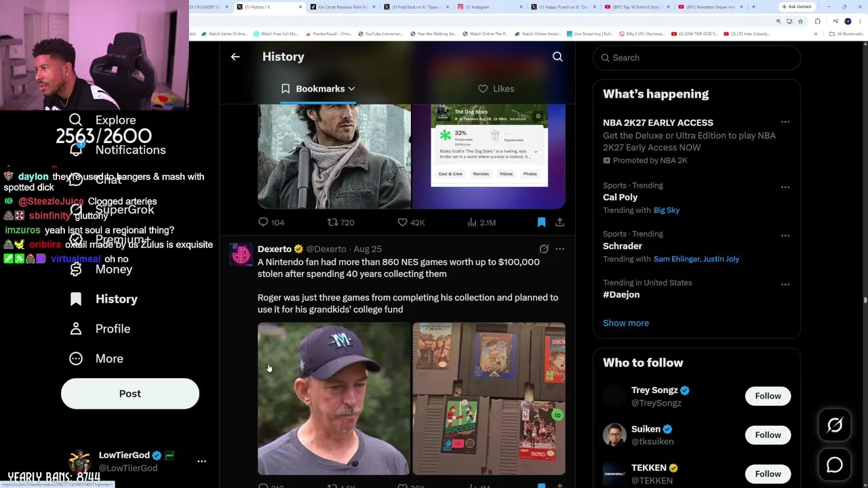Open more options for NBA 2K27 promo
This screenshot has width=868, height=488.
click(x=785, y=122)
